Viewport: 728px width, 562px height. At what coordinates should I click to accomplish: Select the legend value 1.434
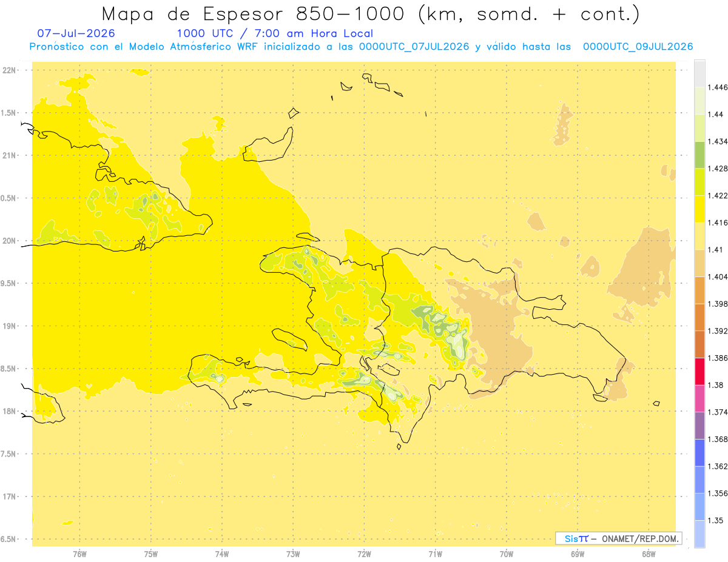(718, 141)
